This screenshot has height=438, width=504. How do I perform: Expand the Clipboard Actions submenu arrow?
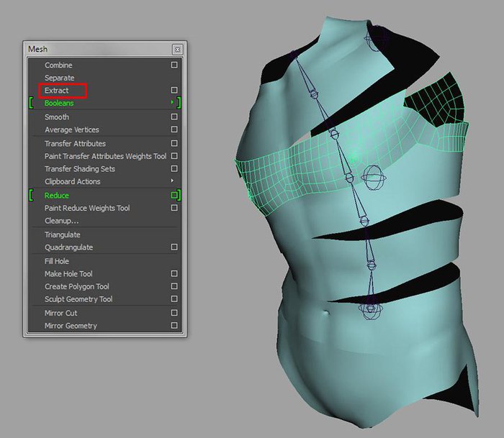(x=172, y=181)
